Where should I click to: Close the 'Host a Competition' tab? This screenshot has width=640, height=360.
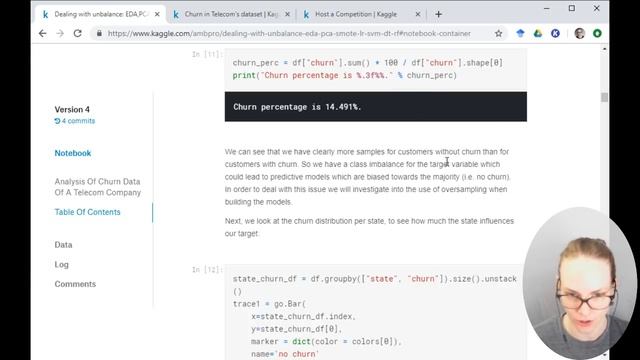coord(418,14)
